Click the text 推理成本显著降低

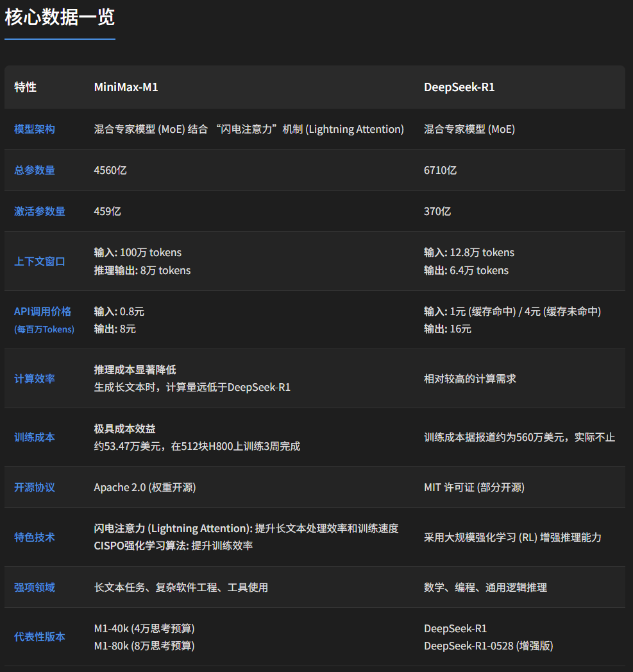pyautogui.click(x=135, y=370)
